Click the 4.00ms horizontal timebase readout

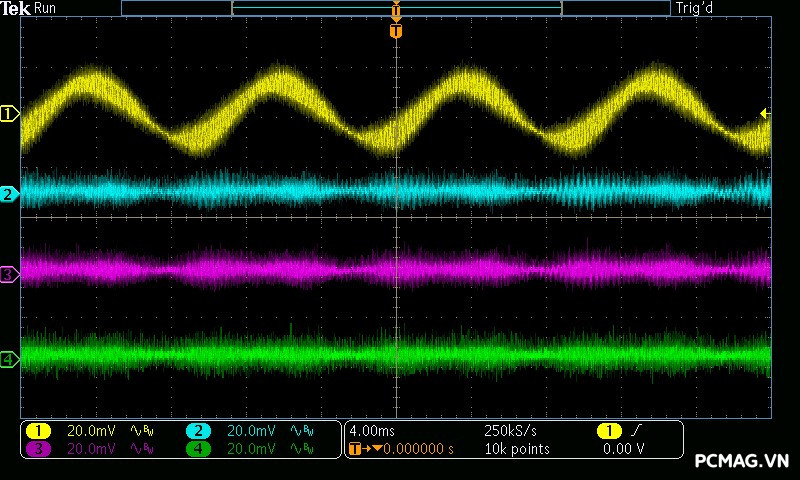point(372,431)
